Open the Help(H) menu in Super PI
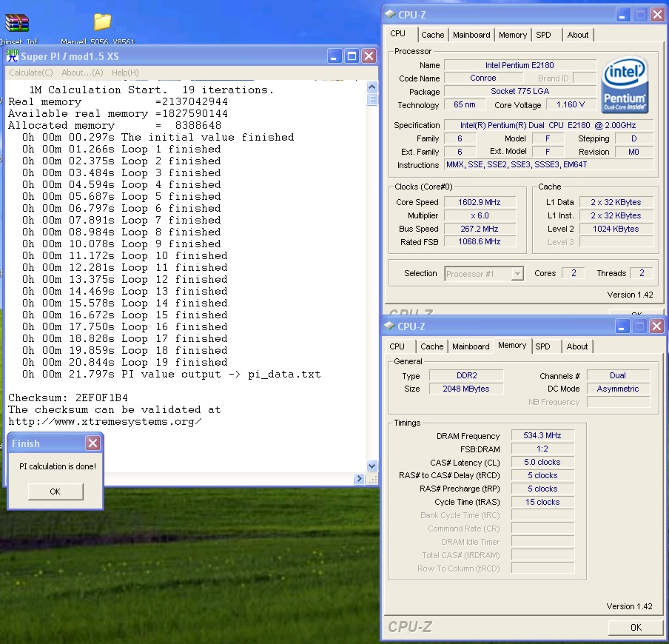Image resolution: width=669 pixels, height=644 pixels. [125, 73]
